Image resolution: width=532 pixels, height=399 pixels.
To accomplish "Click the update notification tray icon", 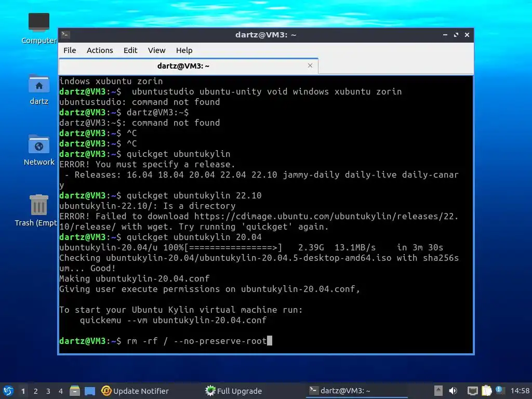I will click(499, 390).
